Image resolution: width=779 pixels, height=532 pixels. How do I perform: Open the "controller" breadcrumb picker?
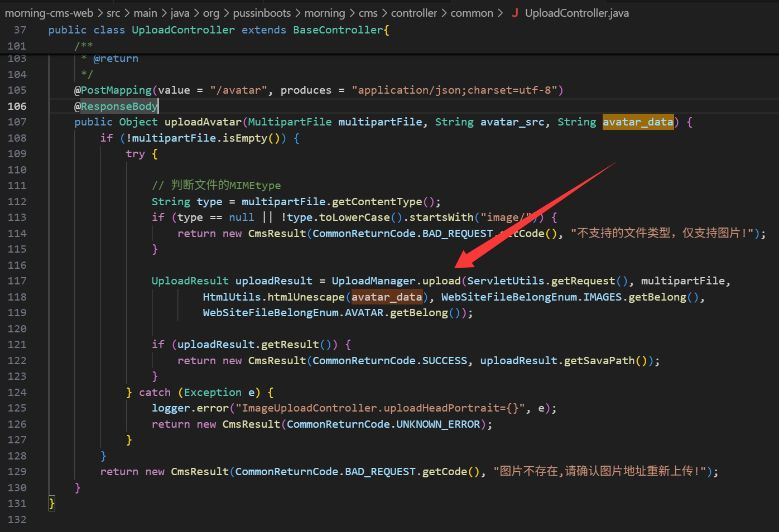coord(413,13)
